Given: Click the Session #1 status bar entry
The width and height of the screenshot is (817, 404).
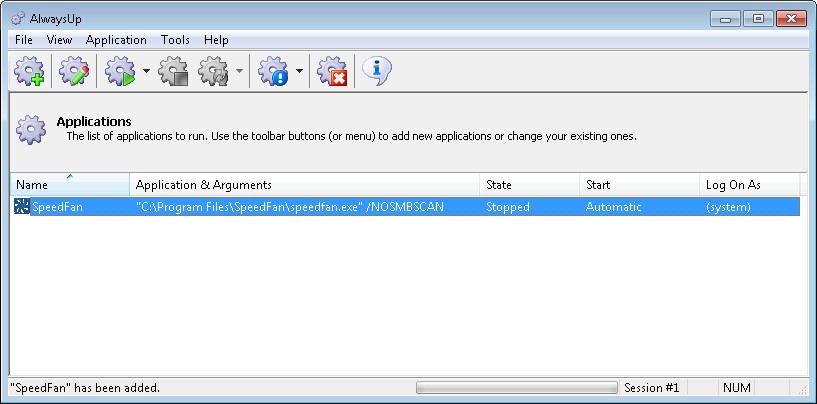Looking at the screenshot, I should pos(652,388).
